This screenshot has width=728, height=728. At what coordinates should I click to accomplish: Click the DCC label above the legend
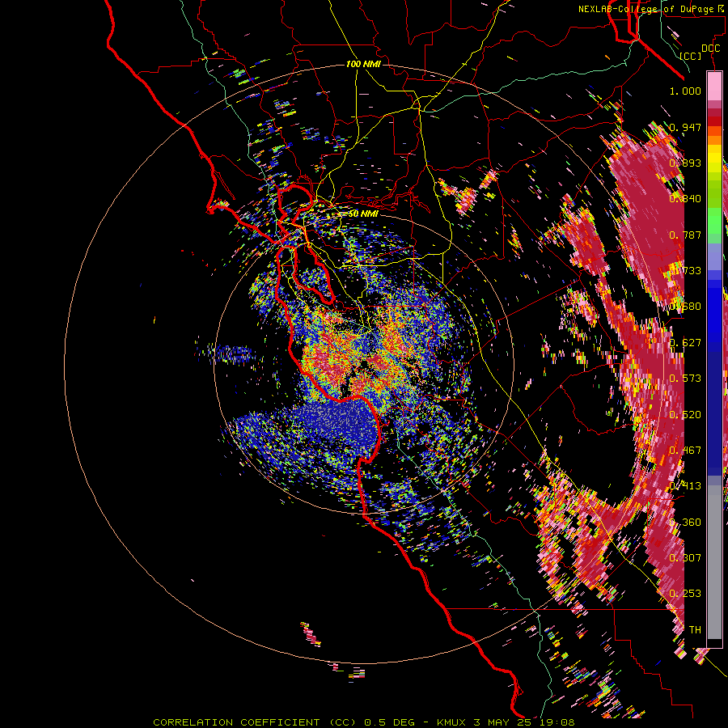[711, 48]
